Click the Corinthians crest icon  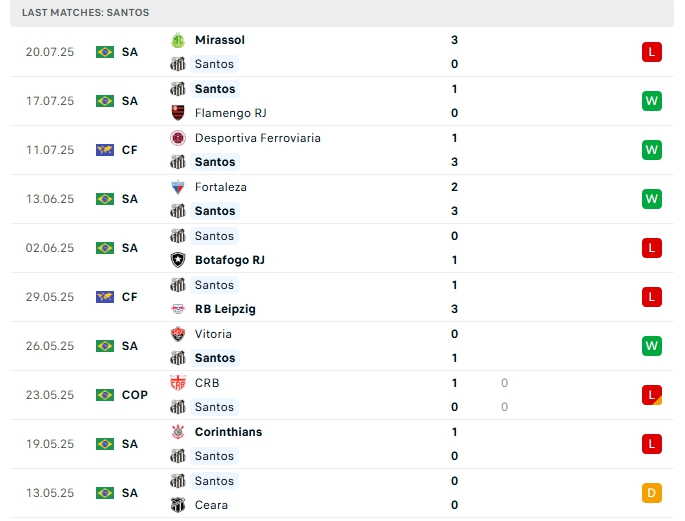tap(178, 432)
